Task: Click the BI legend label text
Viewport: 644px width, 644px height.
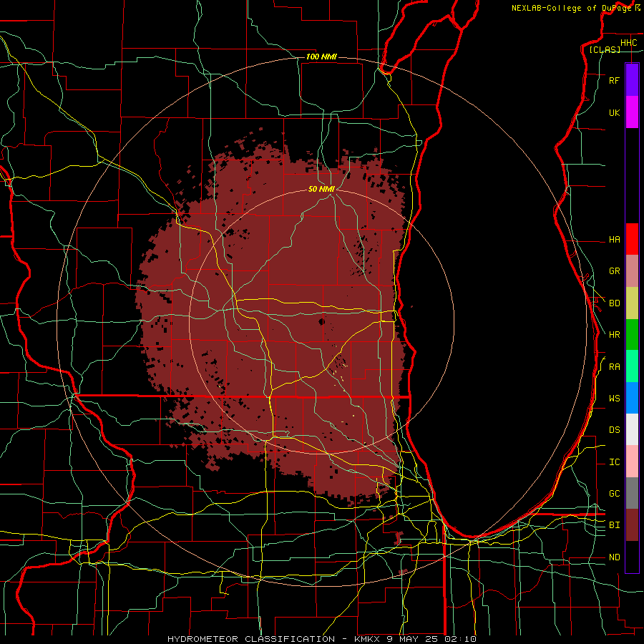Action: point(614,525)
